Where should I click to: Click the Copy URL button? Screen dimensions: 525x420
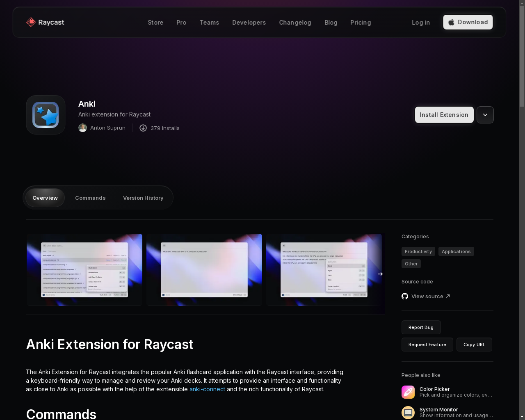click(x=474, y=345)
